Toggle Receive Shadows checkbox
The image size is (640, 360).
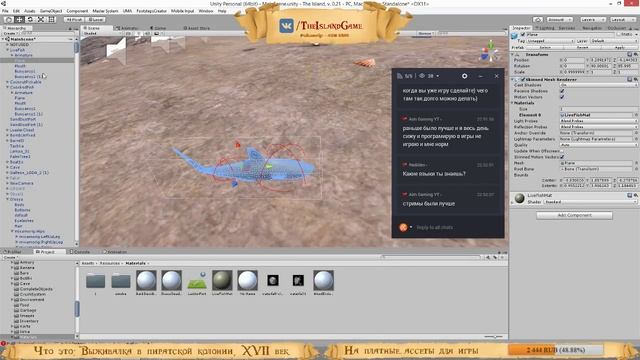562,91
